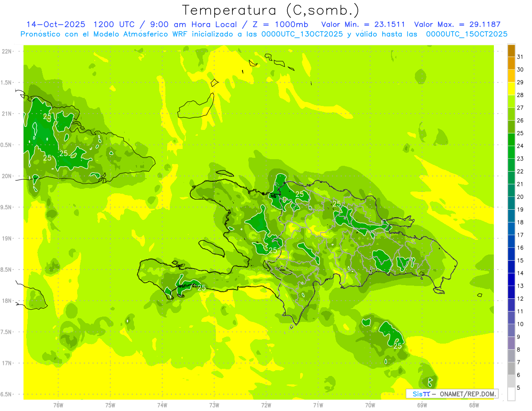Click the colorbar label "5"

tap(519, 388)
